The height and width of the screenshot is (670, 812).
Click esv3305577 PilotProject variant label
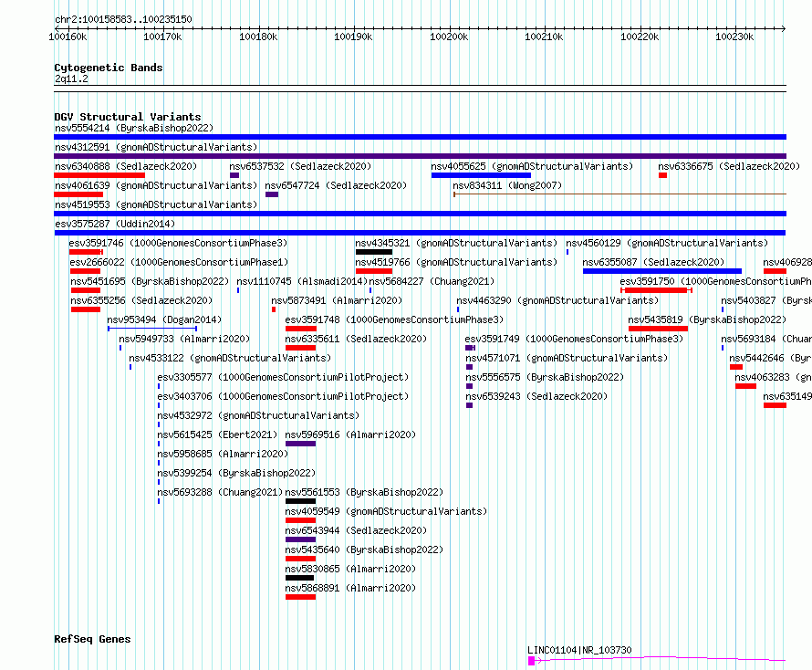coord(283,377)
